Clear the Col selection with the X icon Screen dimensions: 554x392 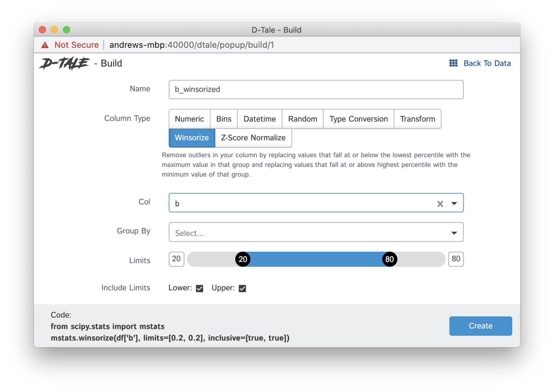(440, 204)
